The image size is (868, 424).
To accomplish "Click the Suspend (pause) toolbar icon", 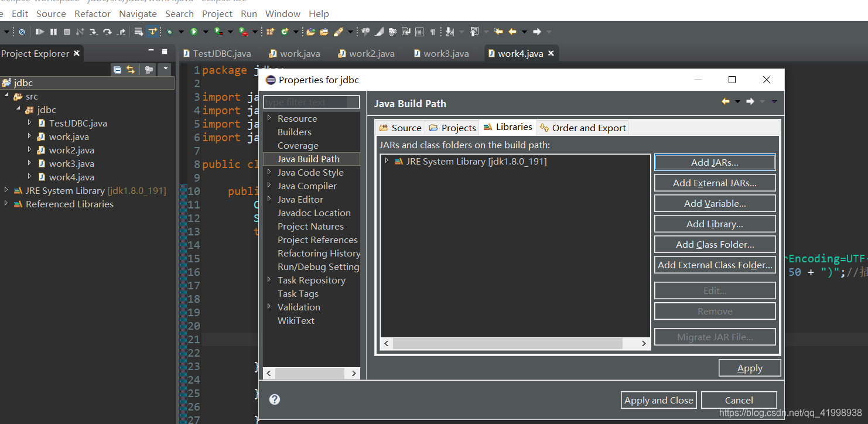I will (53, 32).
